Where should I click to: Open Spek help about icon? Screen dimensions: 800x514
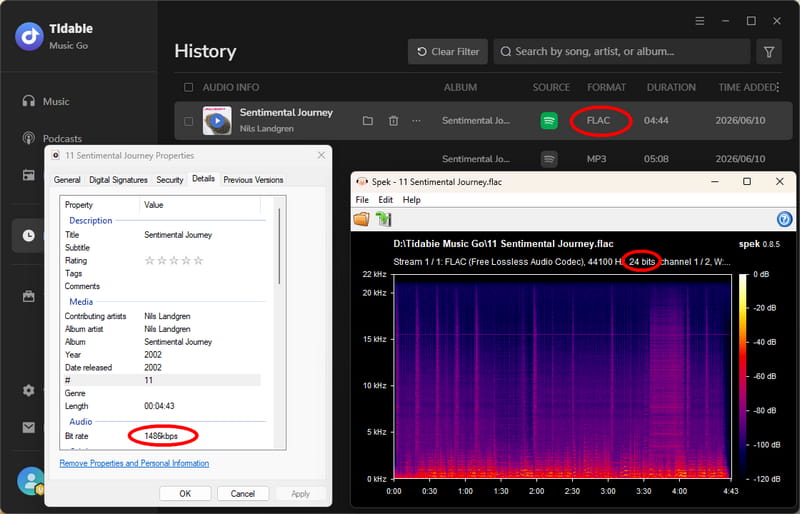pyautogui.click(x=784, y=219)
